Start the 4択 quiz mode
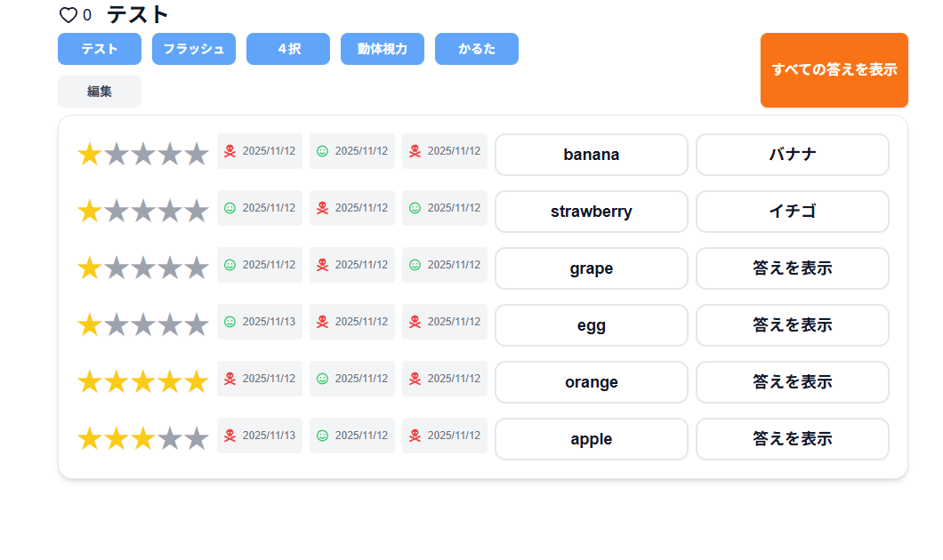Screen dimensions: 943x560 click(x=288, y=49)
